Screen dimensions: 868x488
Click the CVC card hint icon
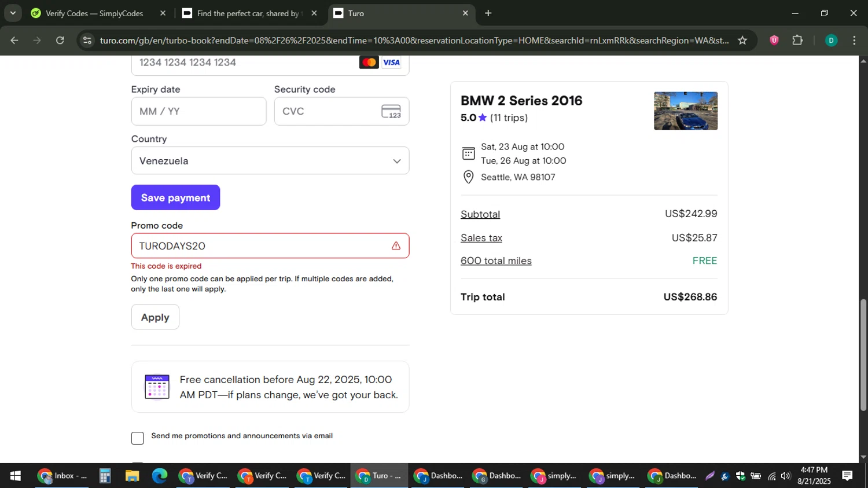(x=391, y=112)
